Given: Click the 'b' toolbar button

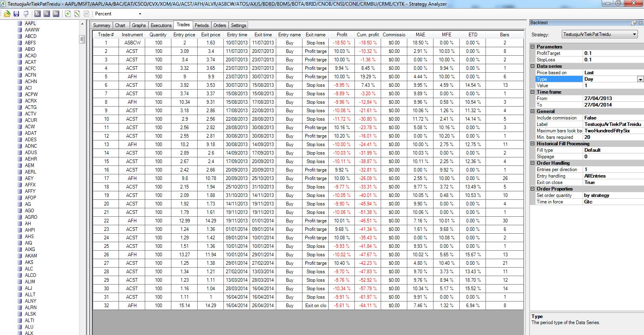Looking at the screenshot, I should coord(38,14).
